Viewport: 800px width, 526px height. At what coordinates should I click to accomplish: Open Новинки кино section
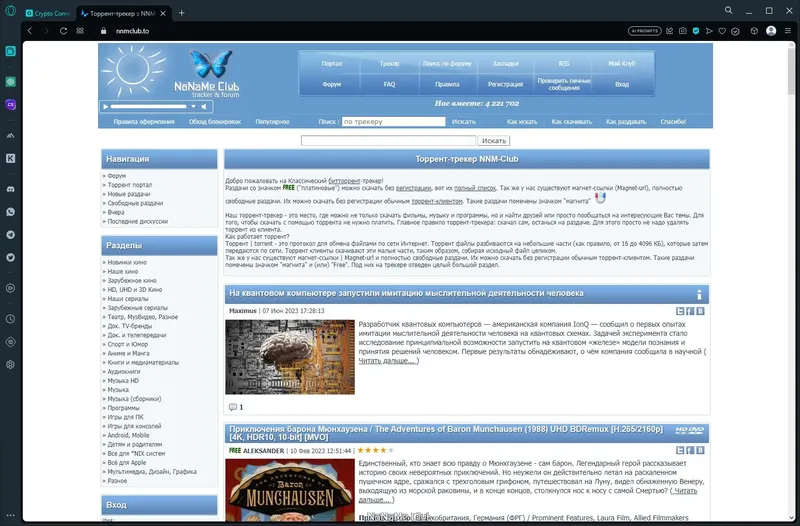pyautogui.click(x=127, y=262)
